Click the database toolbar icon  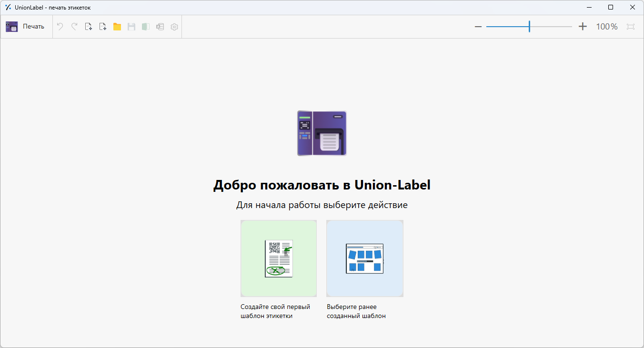160,27
